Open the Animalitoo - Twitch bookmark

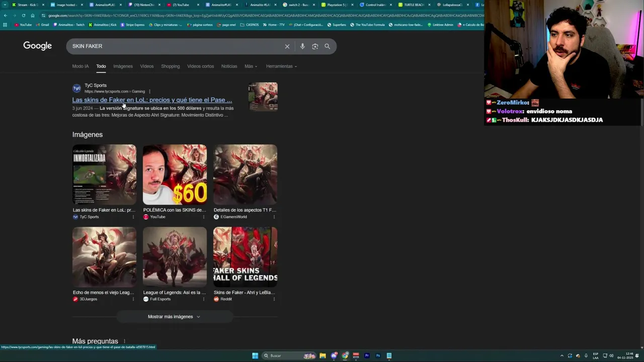[68, 25]
